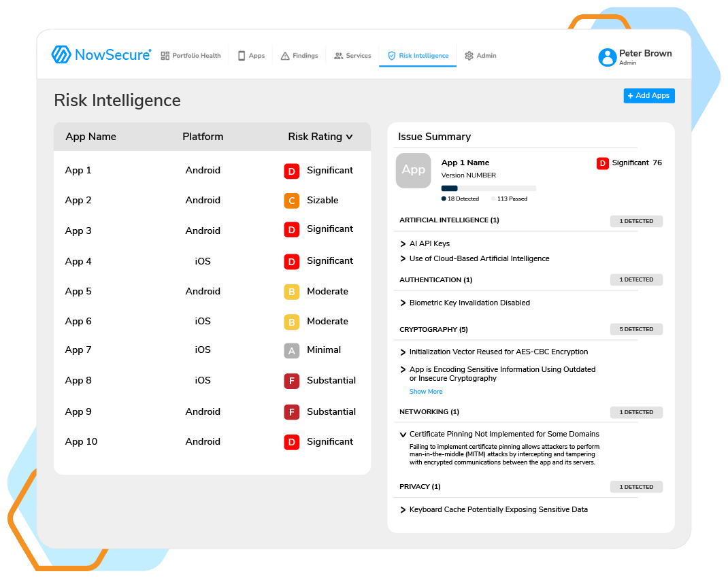Click the detected/passed progress bar

489,188
